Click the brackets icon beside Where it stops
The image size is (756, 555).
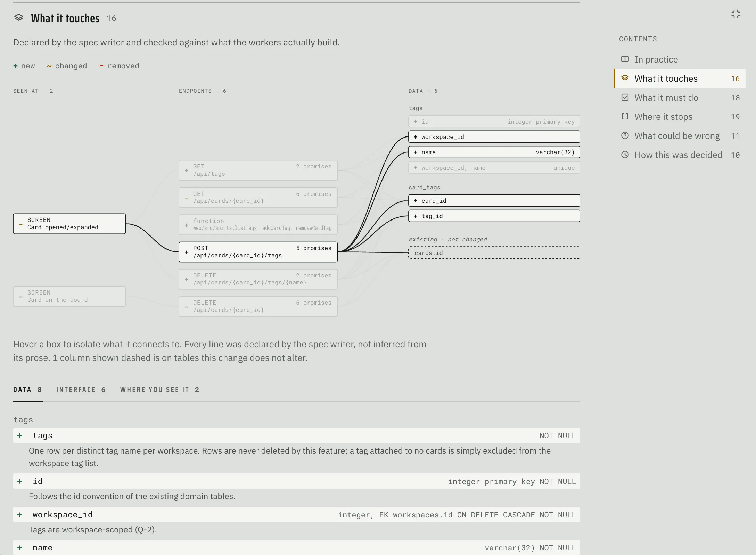[625, 116]
